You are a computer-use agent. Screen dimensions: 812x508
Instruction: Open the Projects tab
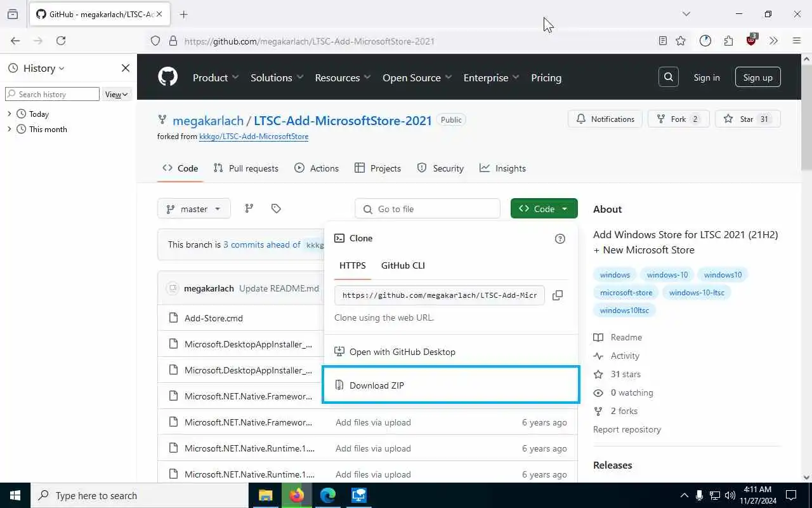point(378,168)
